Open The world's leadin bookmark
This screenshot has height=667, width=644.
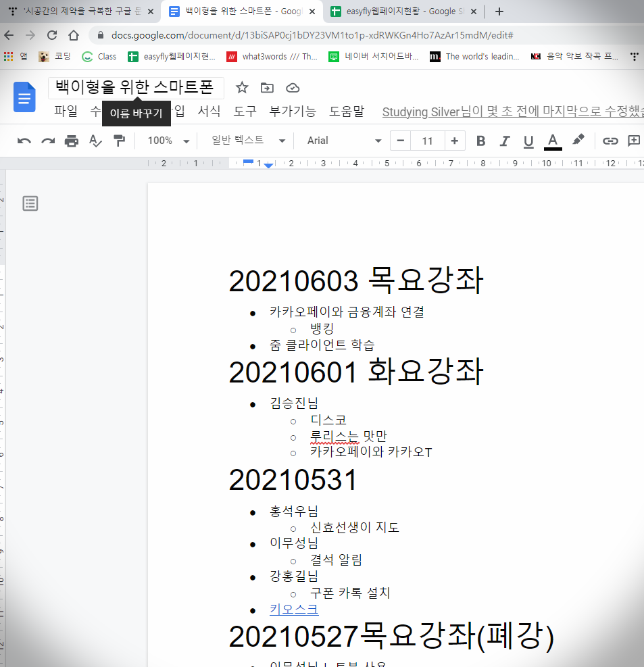pyautogui.click(x=475, y=56)
